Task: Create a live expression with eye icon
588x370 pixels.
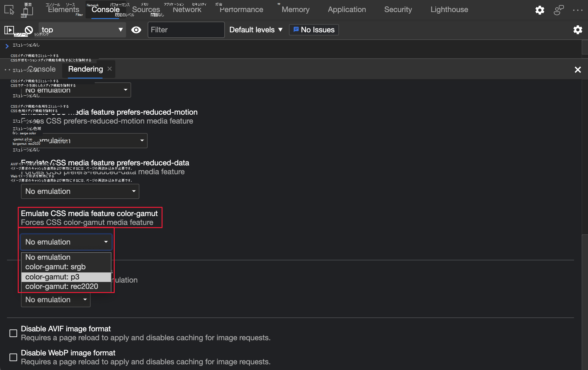Action: click(x=136, y=30)
